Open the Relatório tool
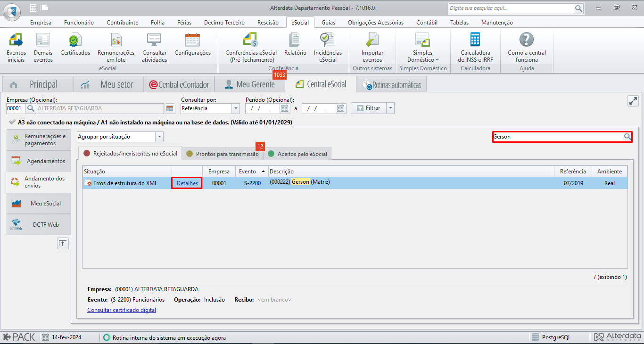The image size is (644, 344). click(295, 45)
